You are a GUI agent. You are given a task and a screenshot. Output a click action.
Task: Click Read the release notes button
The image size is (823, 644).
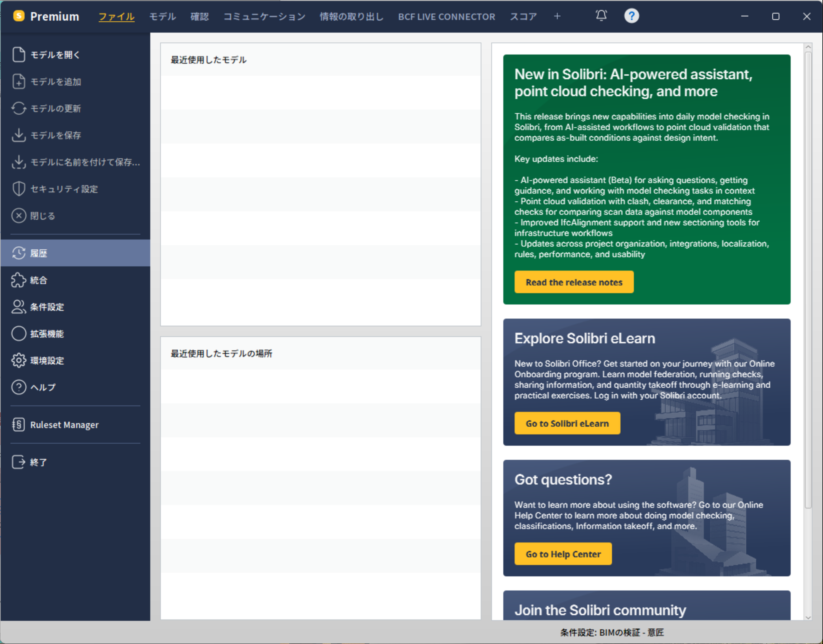point(574,282)
